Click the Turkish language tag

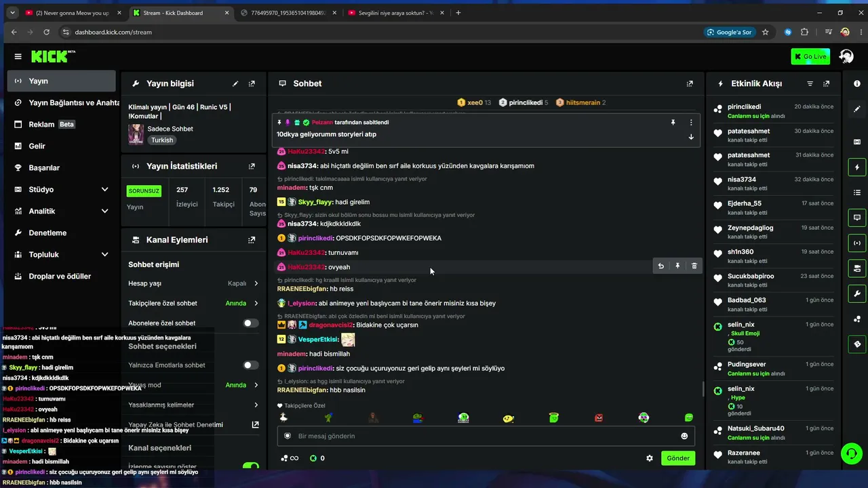click(x=162, y=140)
